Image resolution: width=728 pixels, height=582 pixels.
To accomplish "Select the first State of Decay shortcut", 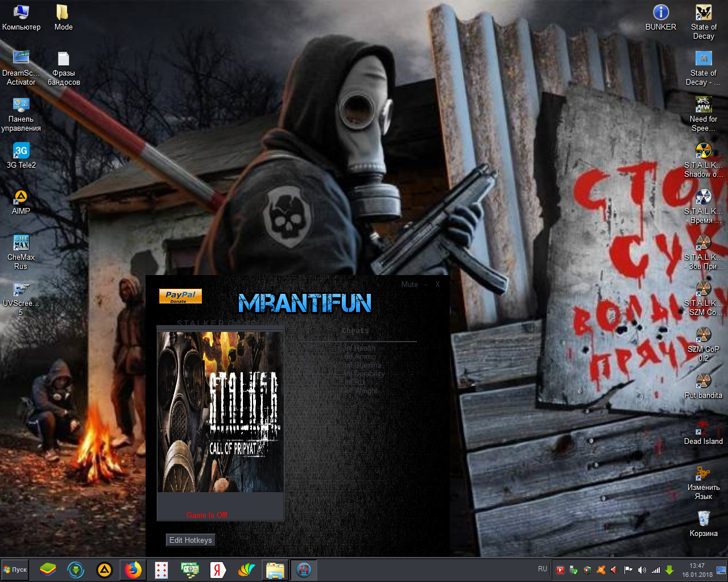I will click(704, 22).
